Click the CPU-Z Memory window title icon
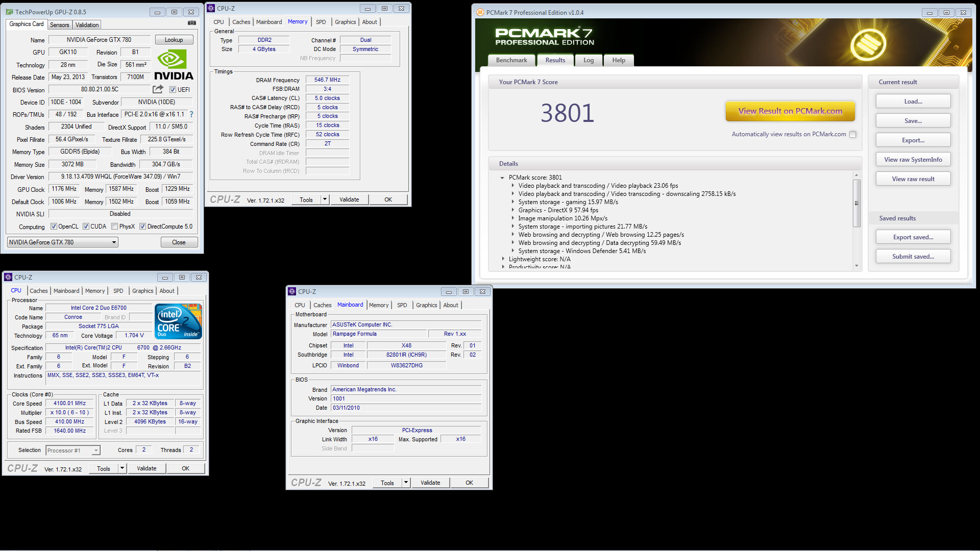 [x=211, y=8]
